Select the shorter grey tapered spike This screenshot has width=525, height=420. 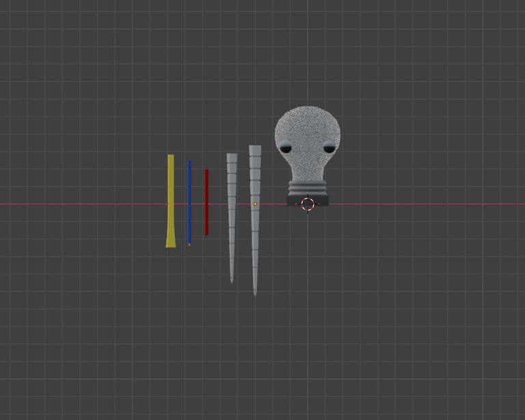click(232, 217)
